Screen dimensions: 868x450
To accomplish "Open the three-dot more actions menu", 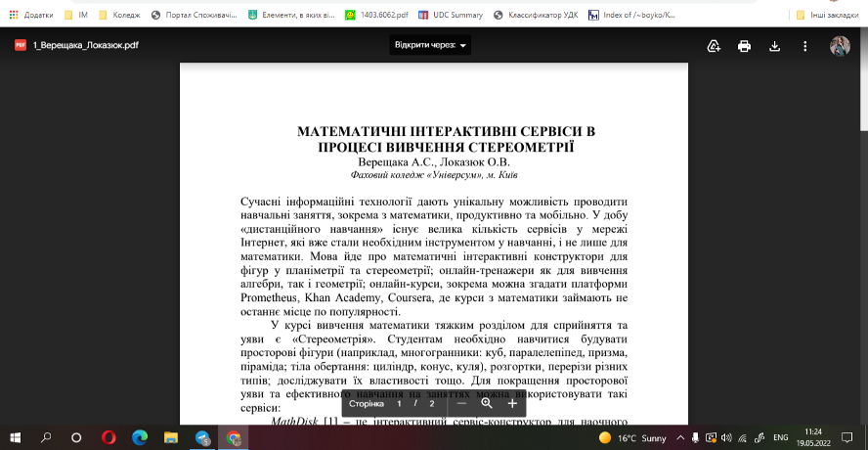I will pos(804,46).
